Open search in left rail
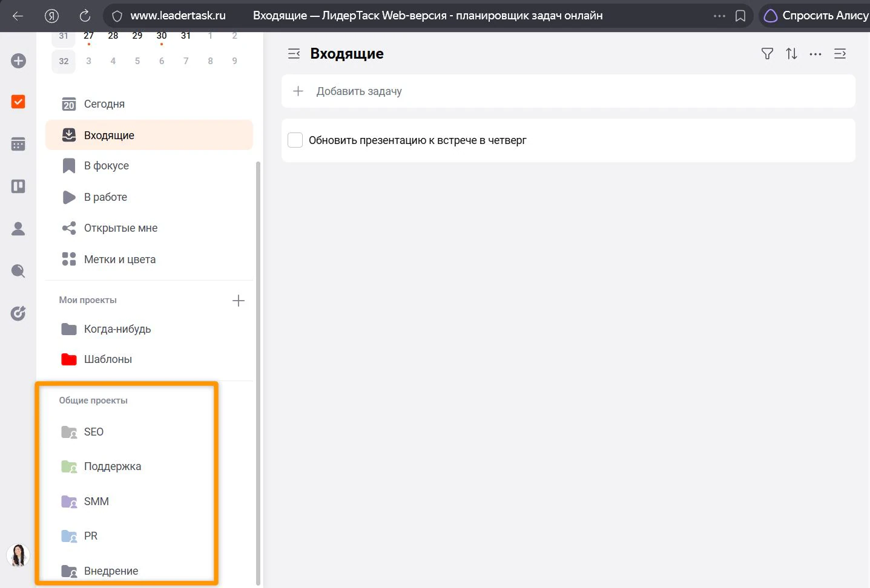Viewport: 870px width, 588px height. tap(18, 271)
